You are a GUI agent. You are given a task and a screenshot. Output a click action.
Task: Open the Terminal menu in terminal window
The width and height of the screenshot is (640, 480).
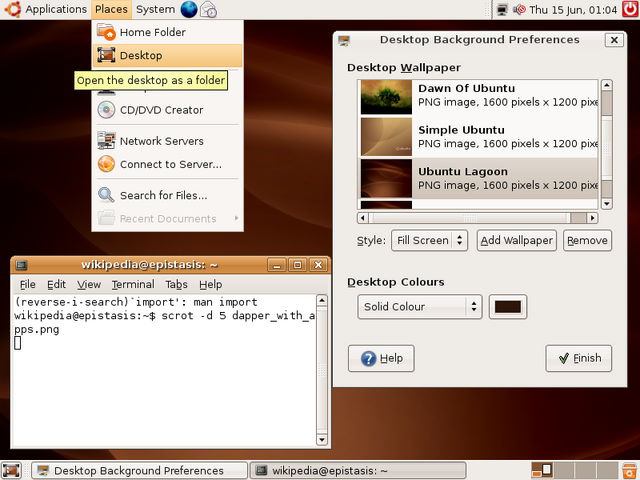coord(133,284)
